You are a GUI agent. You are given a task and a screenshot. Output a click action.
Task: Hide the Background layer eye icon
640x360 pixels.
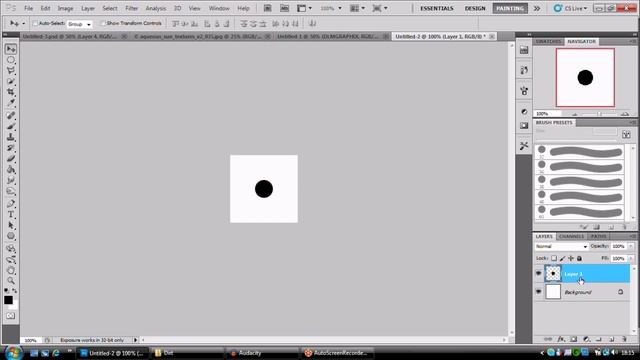[538, 292]
